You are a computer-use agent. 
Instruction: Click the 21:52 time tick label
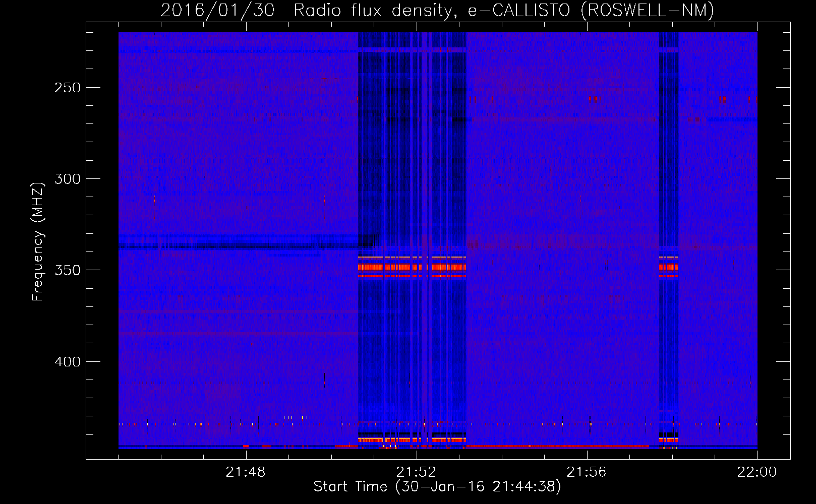416,472
